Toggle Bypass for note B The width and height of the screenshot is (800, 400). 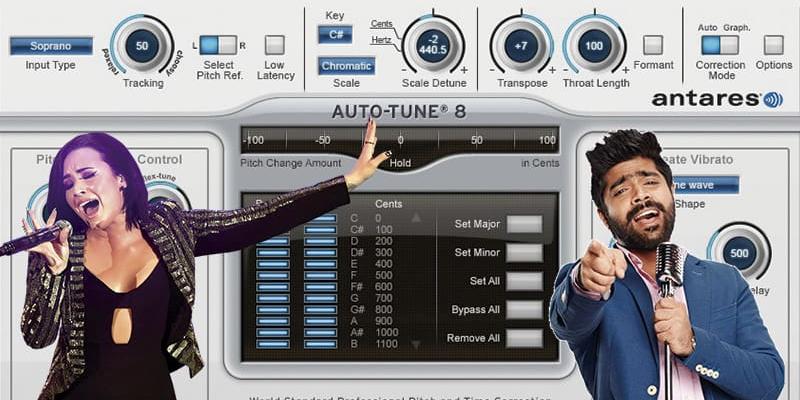click(272, 344)
